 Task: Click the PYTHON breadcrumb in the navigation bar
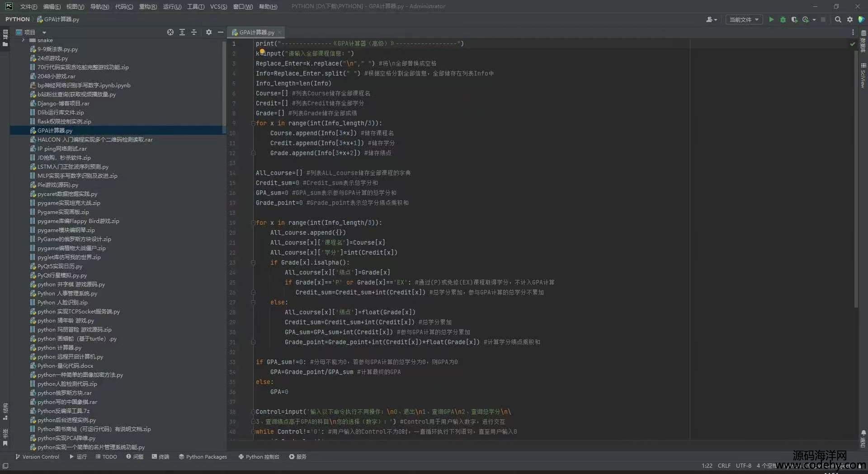pos(17,19)
